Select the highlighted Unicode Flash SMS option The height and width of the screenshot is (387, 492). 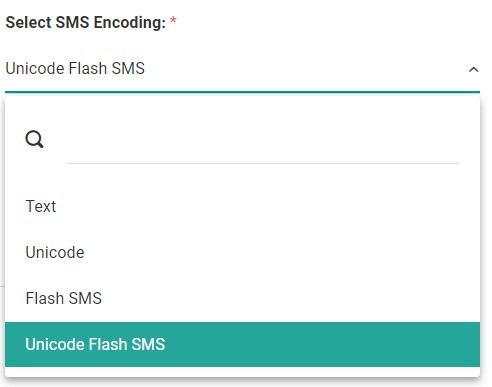242,344
